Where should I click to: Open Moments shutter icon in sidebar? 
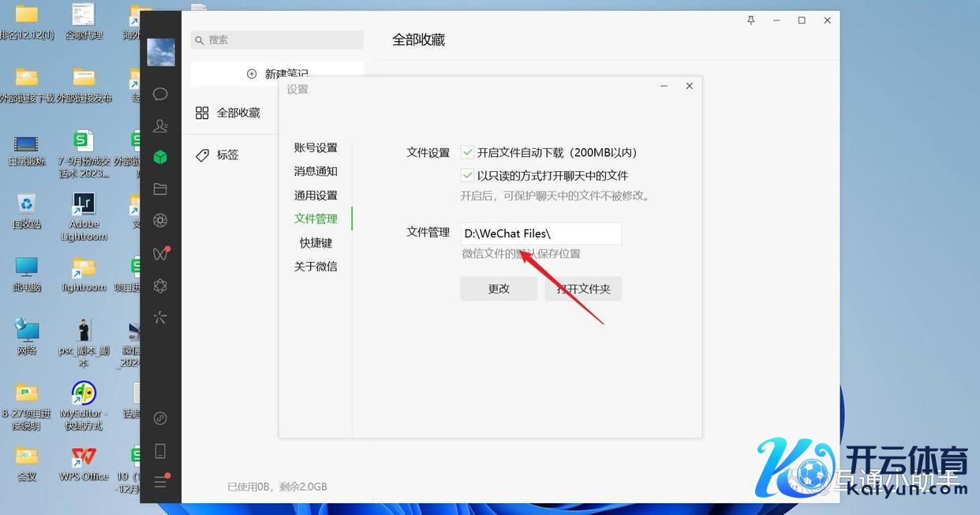click(x=160, y=220)
